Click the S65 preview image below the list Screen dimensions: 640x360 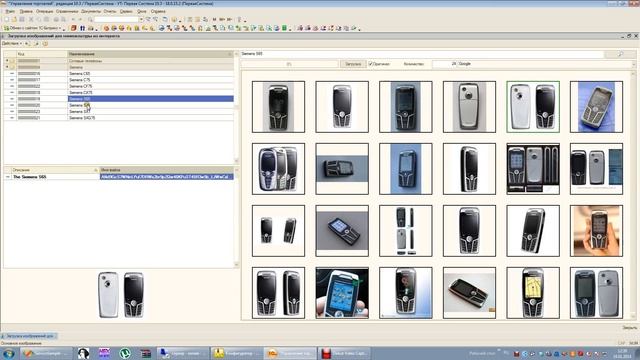[121, 295]
